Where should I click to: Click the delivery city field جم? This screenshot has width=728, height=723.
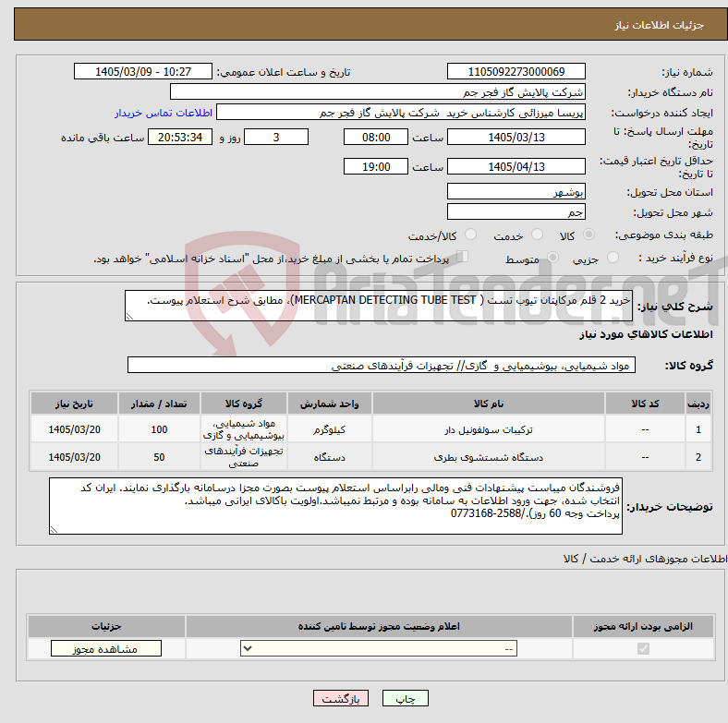tap(516, 211)
